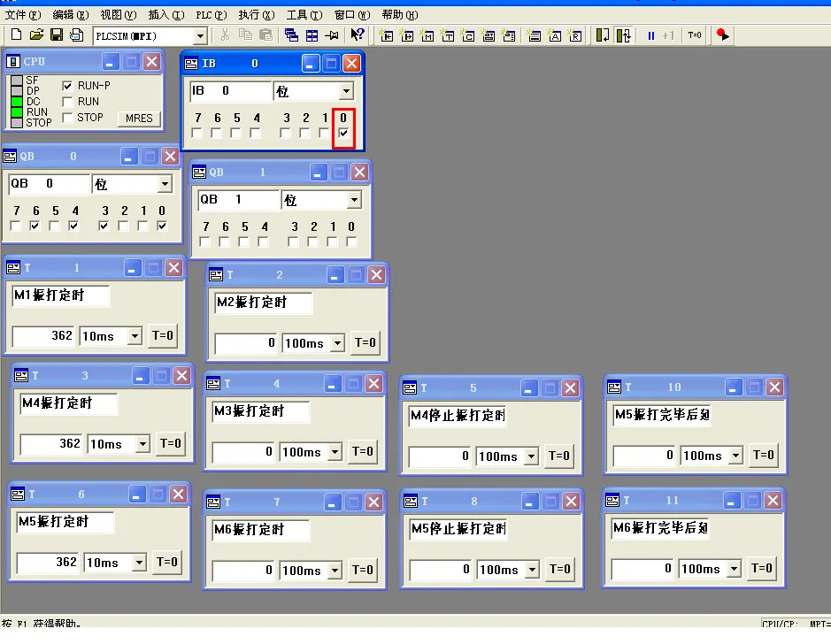Insert a vertical bits view
The width and height of the screenshot is (831, 644).
coord(509,35)
